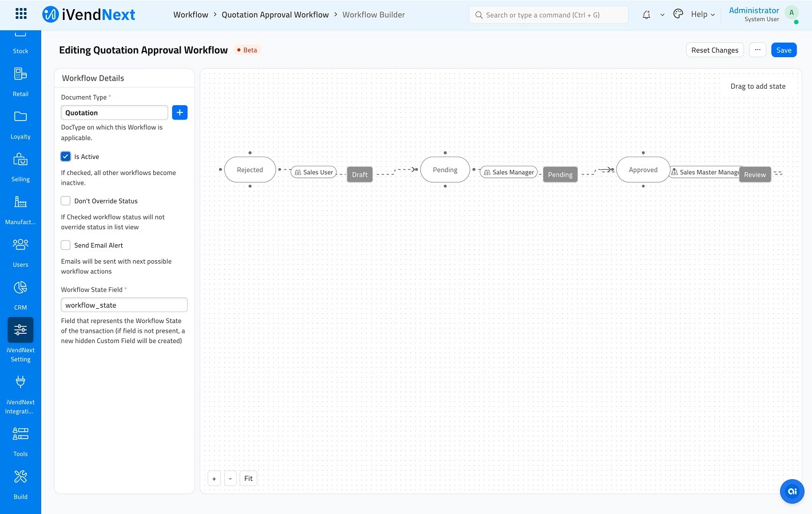Select the Pending state node
The width and height of the screenshot is (812, 514).
point(445,170)
